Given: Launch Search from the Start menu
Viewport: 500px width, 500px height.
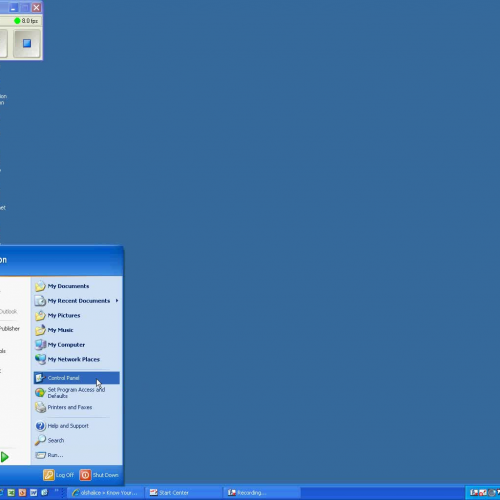Looking at the screenshot, I should pos(77,440).
